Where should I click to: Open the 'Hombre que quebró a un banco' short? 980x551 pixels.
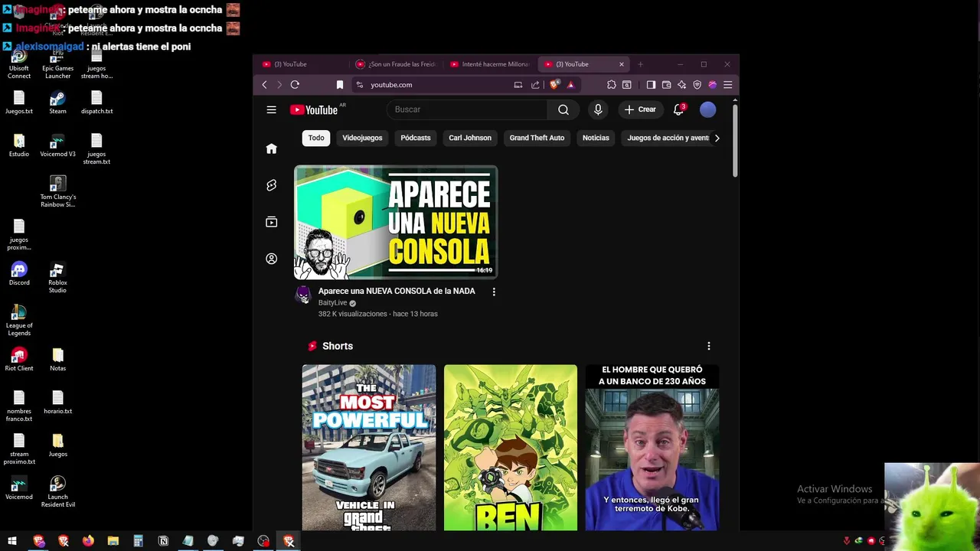(x=652, y=448)
